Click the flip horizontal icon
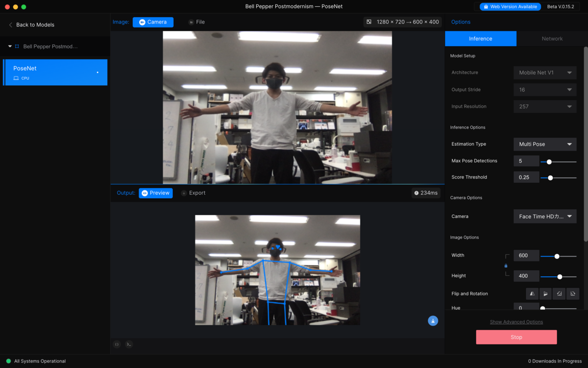This screenshot has width=588, height=368. point(532,293)
